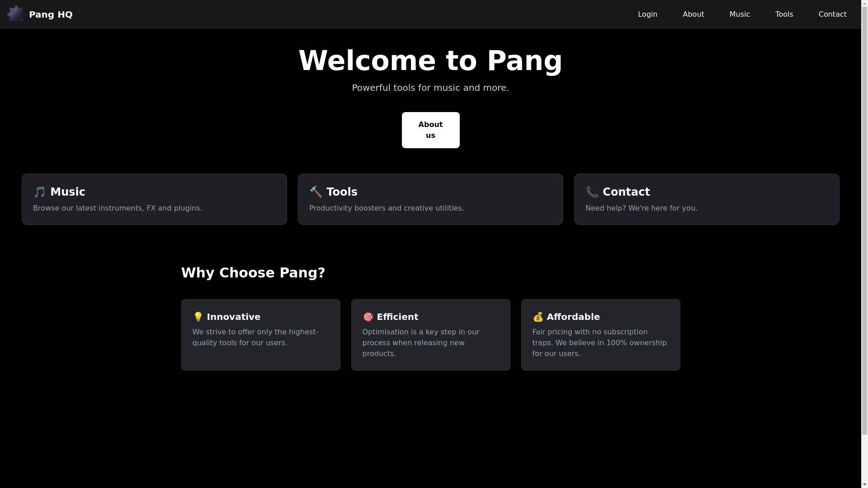Click 'We strive to offer only the highest-quality' text
868x488 pixels.
[x=255, y=338]
